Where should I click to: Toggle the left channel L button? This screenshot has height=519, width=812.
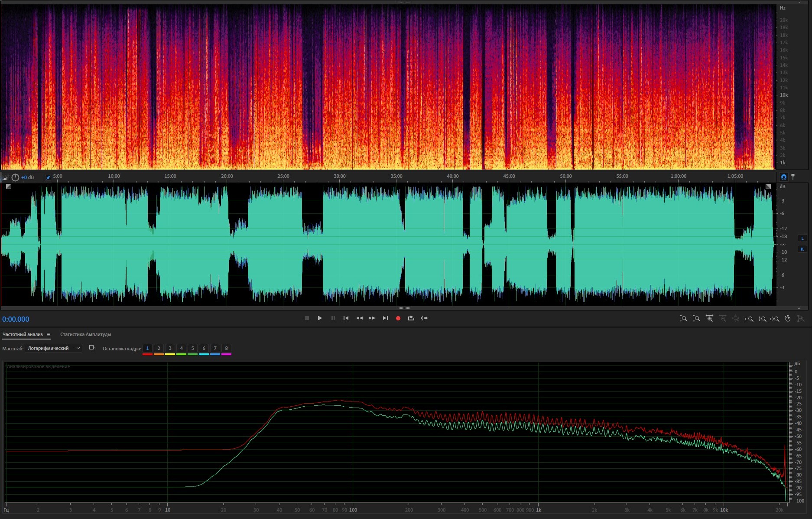pyautogui.click(x=802, y=238)
